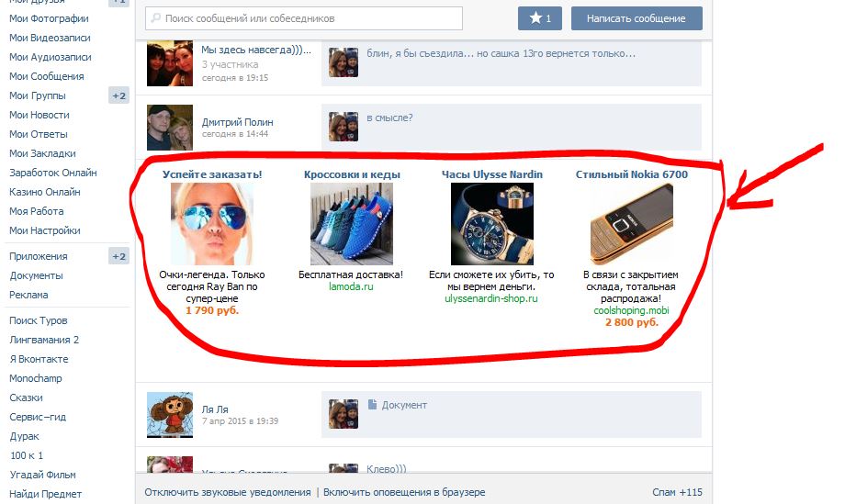
Task: Open Документы in sidebar
Action: [x=36, y=275]
